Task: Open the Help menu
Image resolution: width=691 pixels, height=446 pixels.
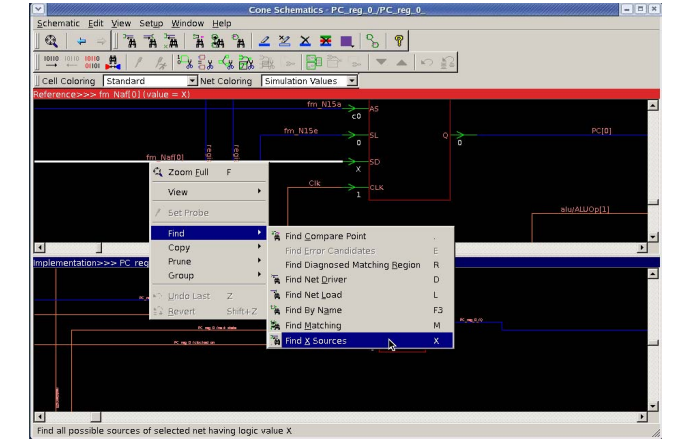Action: [x=222, y=23]
